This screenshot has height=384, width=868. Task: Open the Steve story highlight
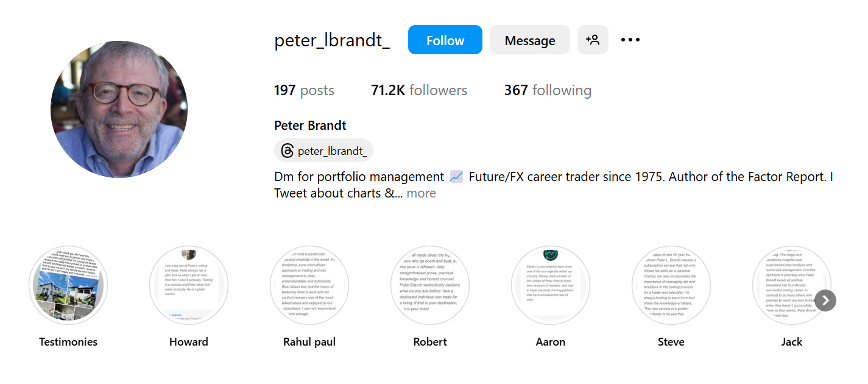point(671,285)
